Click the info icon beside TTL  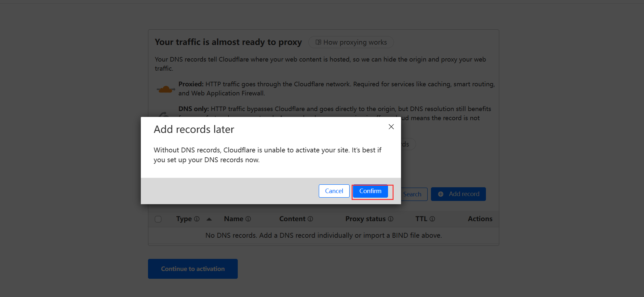[432, 219]
